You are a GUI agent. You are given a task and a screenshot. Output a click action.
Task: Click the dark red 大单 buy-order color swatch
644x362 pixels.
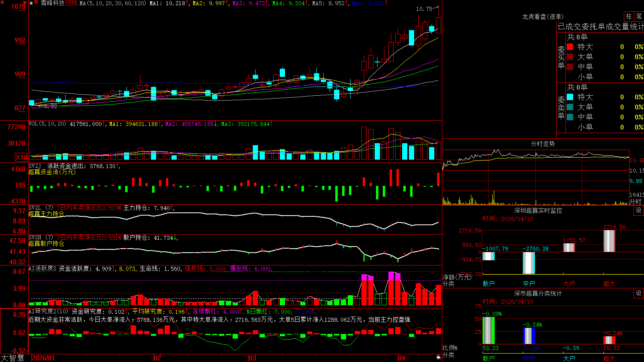tap(570, 57)
